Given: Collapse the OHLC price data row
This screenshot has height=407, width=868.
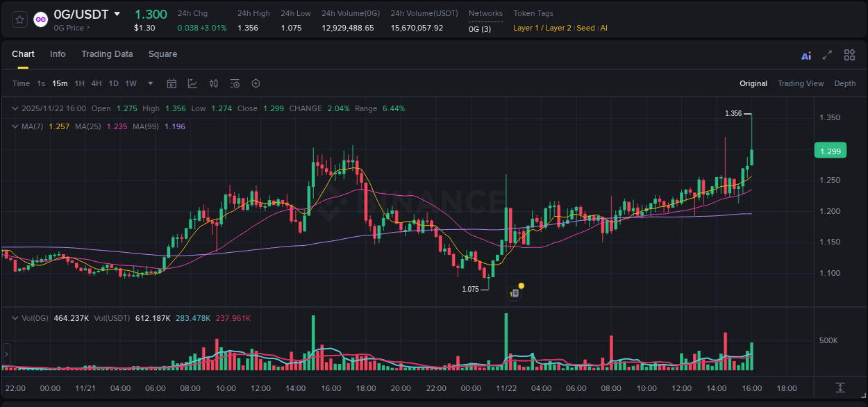Looking at the screenshot, I should coord(14,108).
